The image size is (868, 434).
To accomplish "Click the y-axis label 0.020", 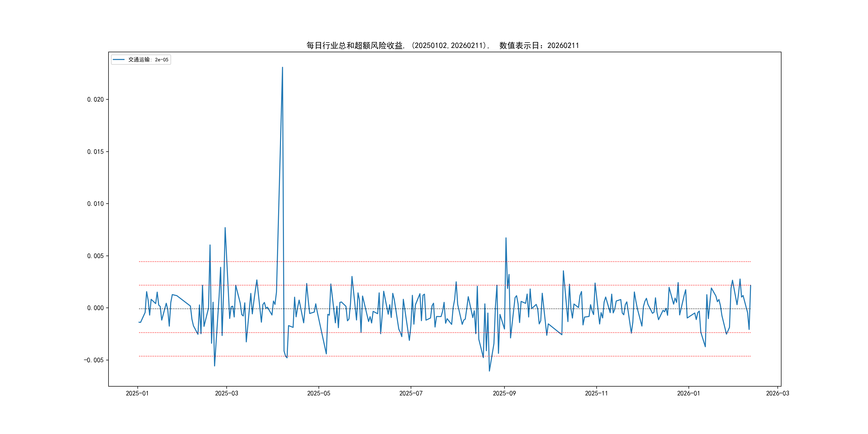I will [95, 99].
